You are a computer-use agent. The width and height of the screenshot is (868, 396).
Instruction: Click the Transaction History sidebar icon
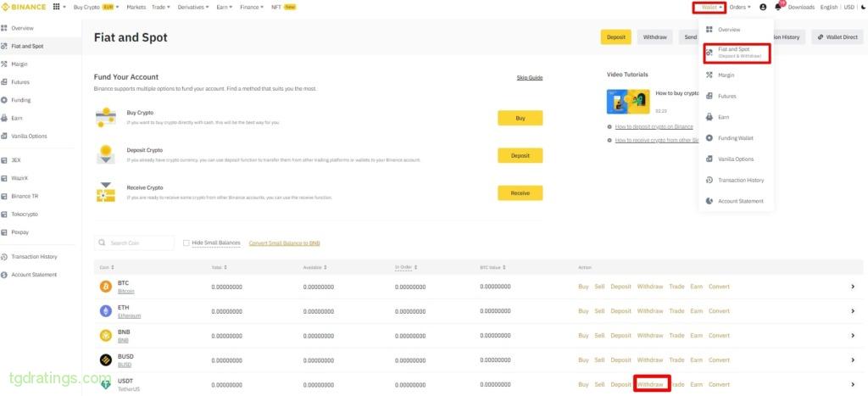[4, 257]
